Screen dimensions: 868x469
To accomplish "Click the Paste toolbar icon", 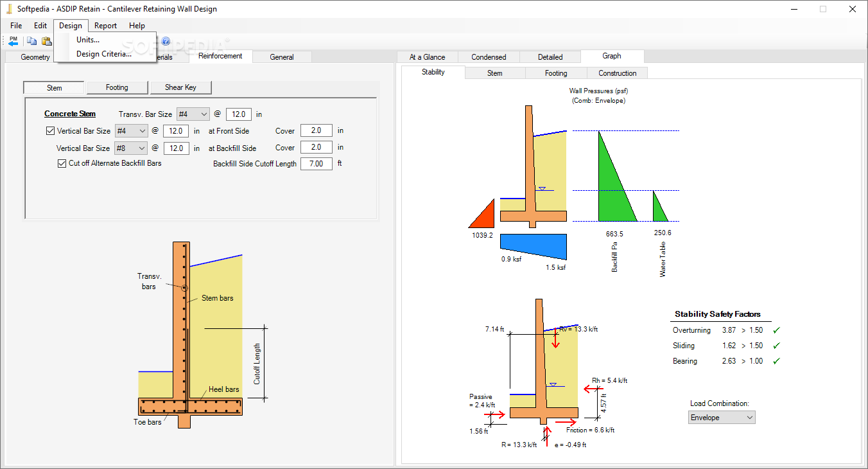I will (47, 41).
